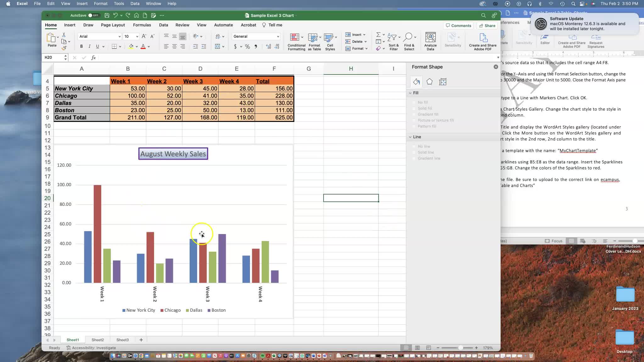Screen dimensions: 644x362
Task: Click the Name Box showing H20
Action: (53, 58)
